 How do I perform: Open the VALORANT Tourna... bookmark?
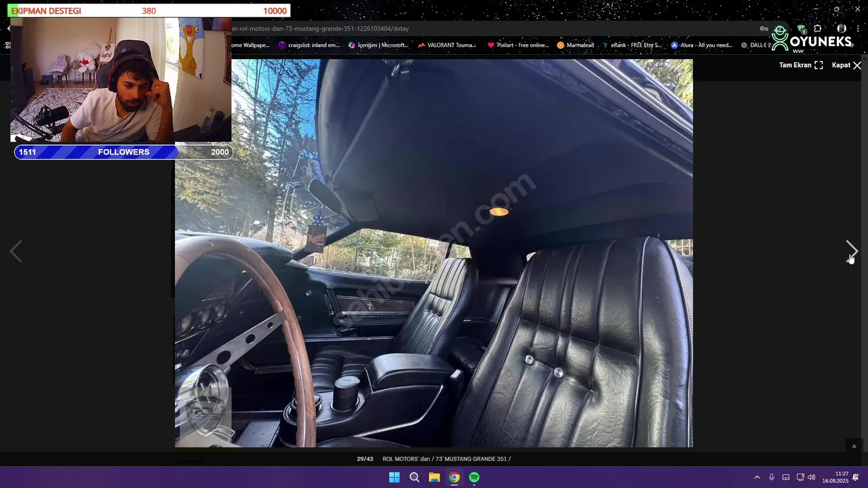point(447,45)
